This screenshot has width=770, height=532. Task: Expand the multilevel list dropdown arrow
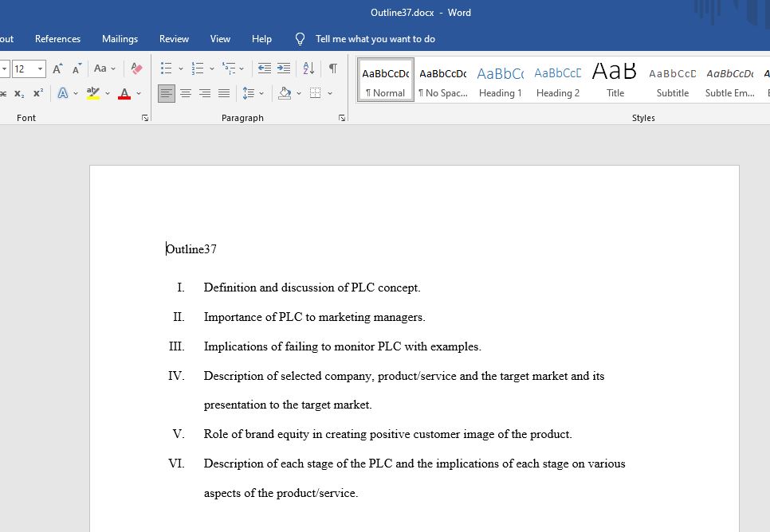coord(242,68)
